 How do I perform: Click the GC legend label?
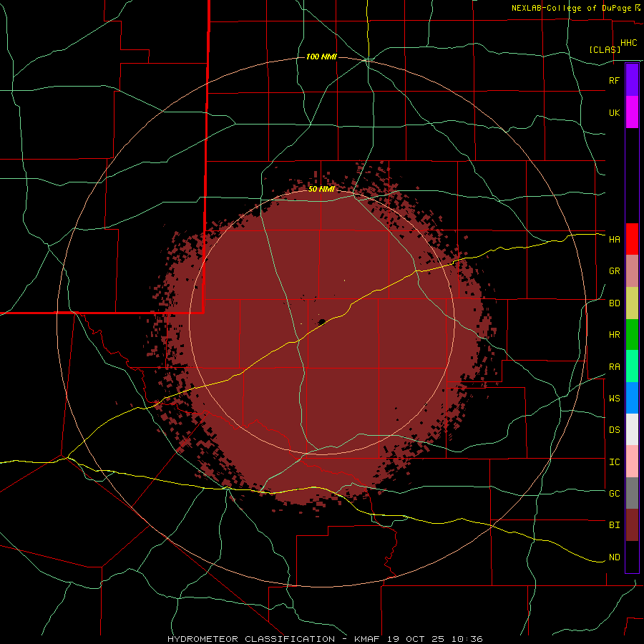click(614, 494)
